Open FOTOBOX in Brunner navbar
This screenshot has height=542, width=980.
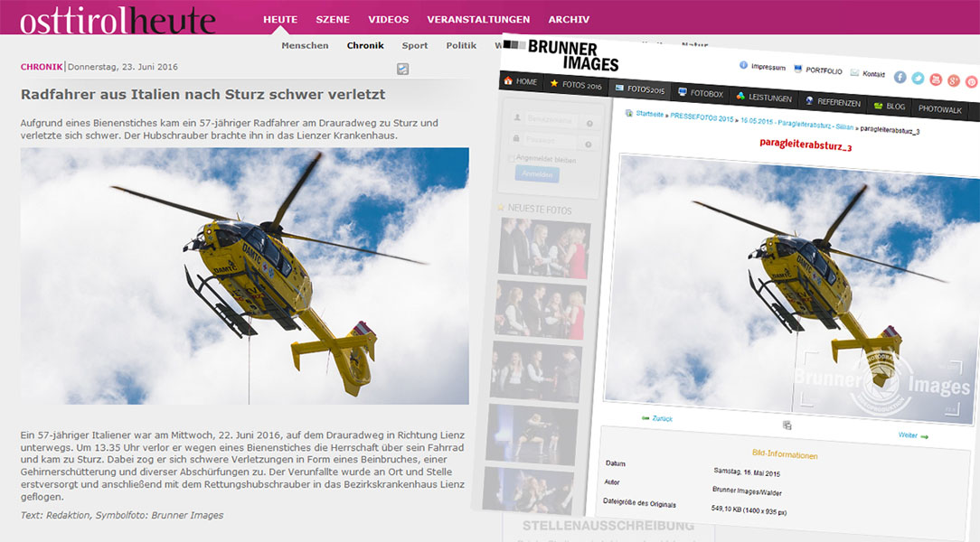[701, 94]
